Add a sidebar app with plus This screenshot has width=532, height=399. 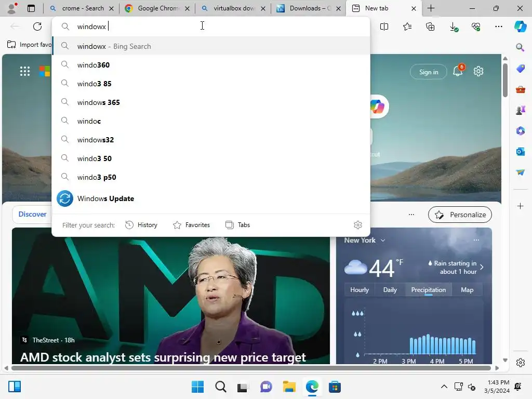click(x=520, y=206)
